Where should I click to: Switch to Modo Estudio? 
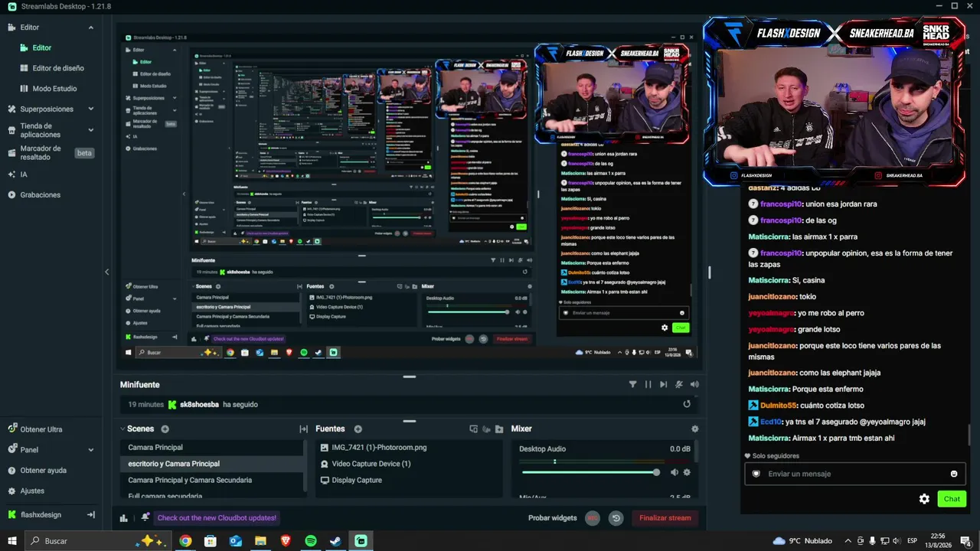pos(54,89)
